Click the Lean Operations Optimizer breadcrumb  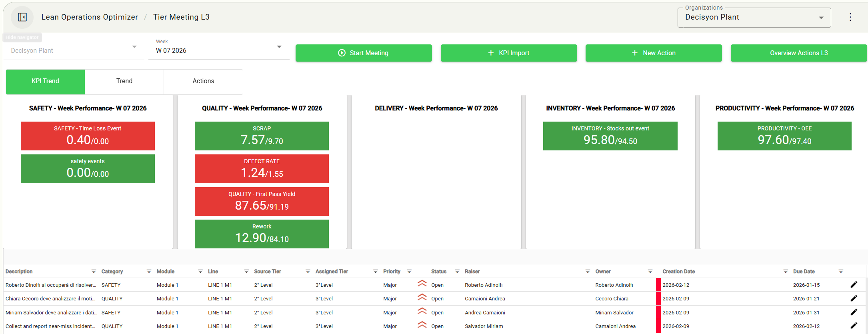[x=90, y=17]
